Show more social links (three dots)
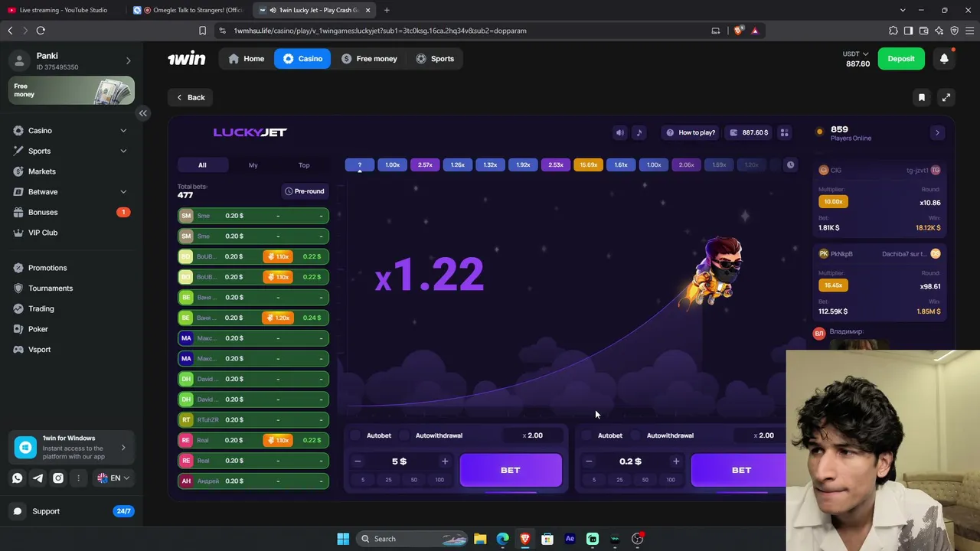Screen dimensions: 980x551 tap(78, 478)
